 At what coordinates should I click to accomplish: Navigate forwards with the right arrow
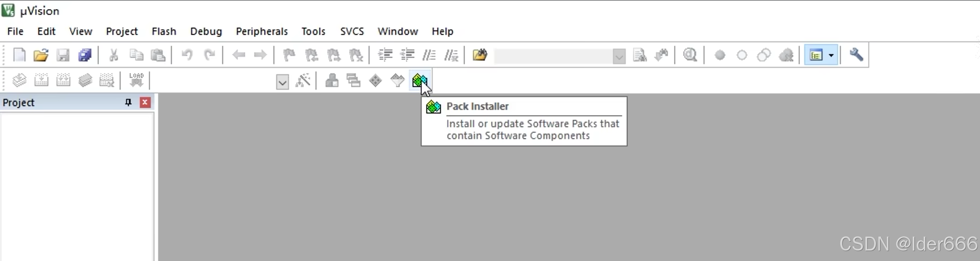(x=260, y=55)
